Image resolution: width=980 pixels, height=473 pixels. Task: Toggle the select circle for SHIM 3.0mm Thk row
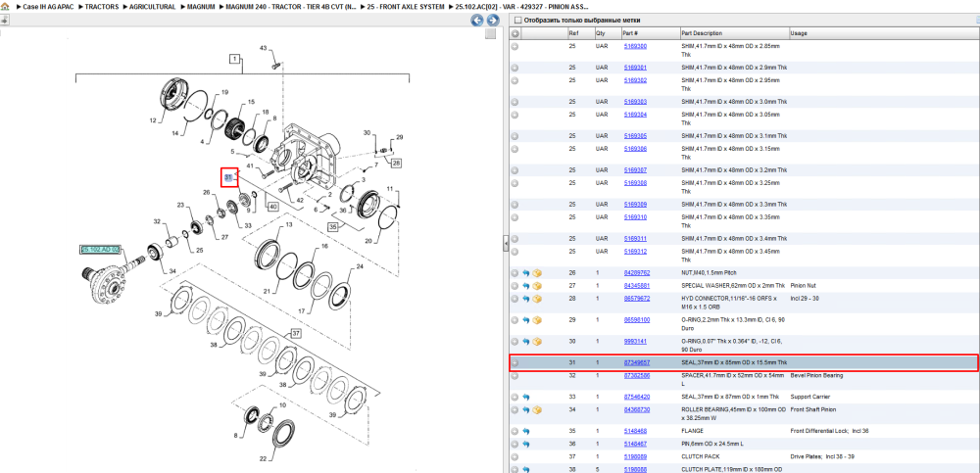coord(515,102)
